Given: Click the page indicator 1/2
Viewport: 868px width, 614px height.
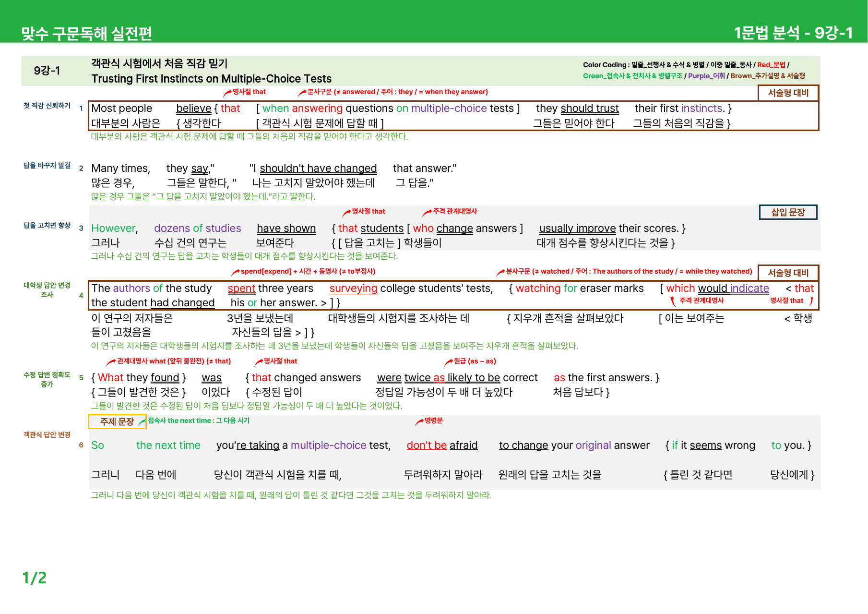Looking at the screenshot, I should pos(35,578).
